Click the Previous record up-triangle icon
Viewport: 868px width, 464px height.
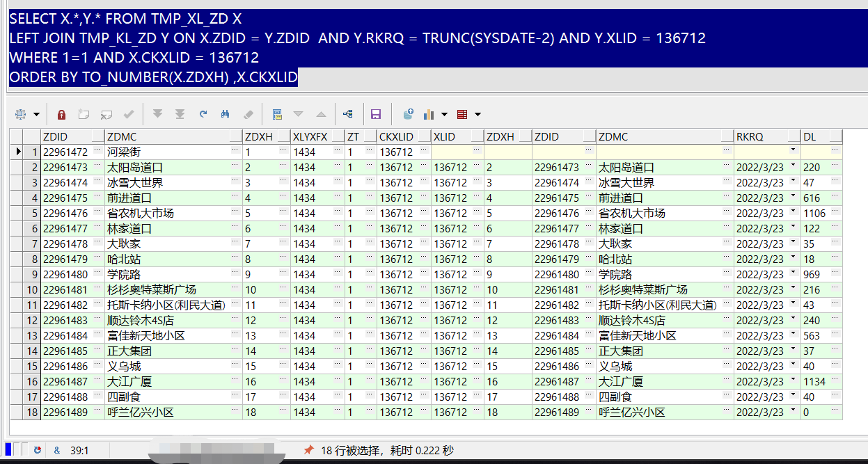click(x=320, y=114)
